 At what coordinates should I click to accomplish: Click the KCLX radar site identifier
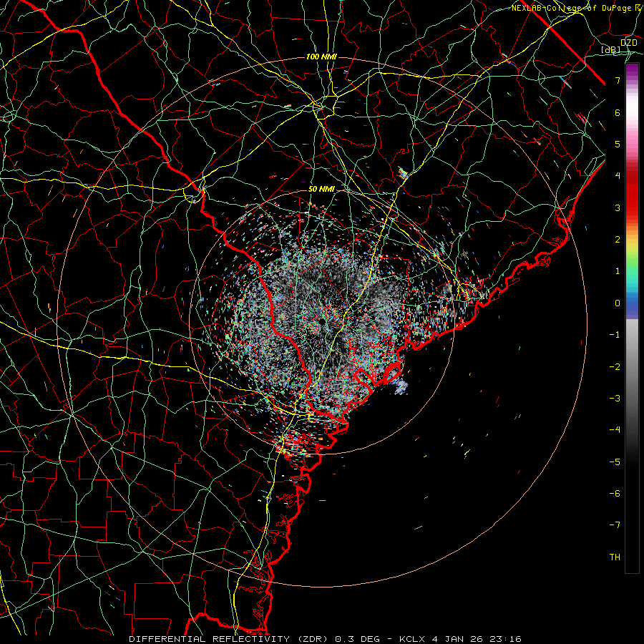click(x=413, y=639)
